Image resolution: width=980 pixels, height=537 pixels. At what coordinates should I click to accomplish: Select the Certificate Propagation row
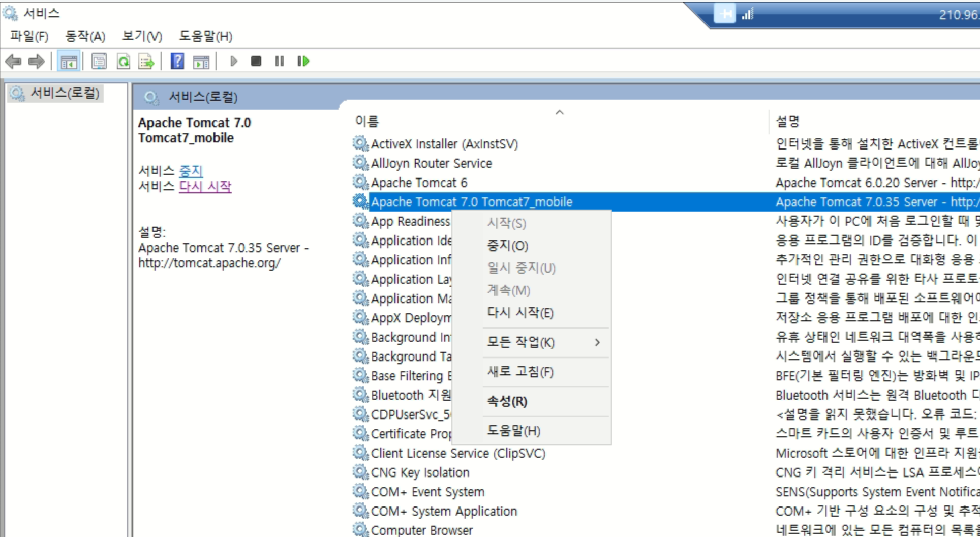coord(411,434)
